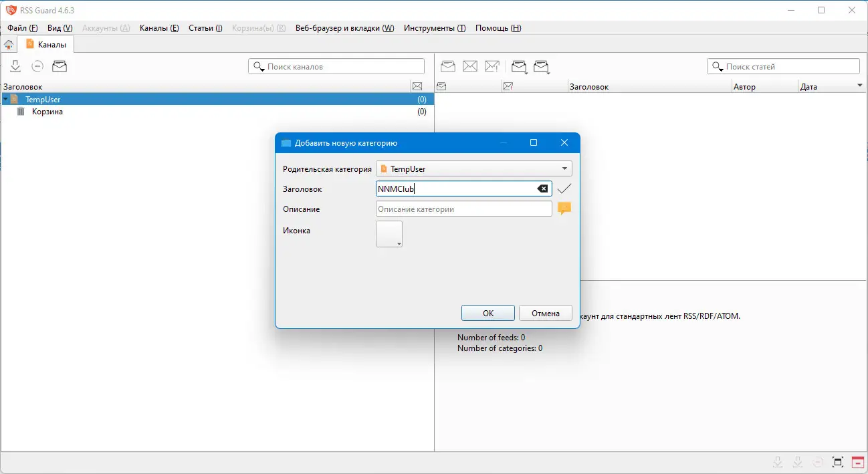The width and height of the screenshot is (868, 474).
Task: Click the TempUser account icon in the tree
Action: [15, 99]
